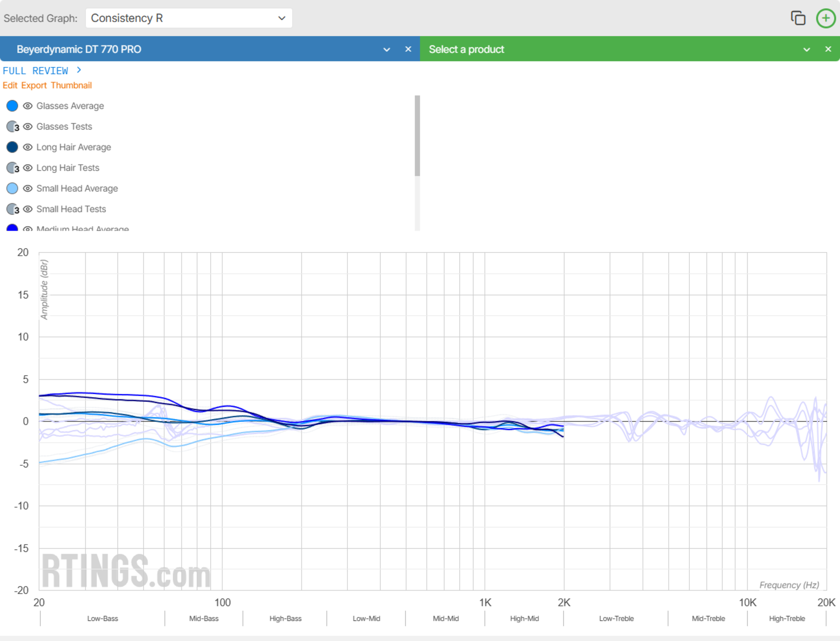Click the Mid-Bass band label
This screenshot has height=641, width=840.
[204, 618]
